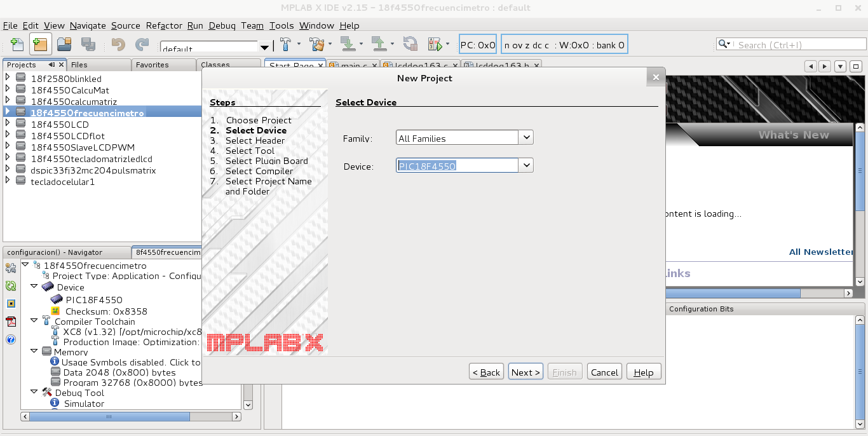Open the Clean and Build dropdown arrow
868x436 pixels.
(330, 44)
